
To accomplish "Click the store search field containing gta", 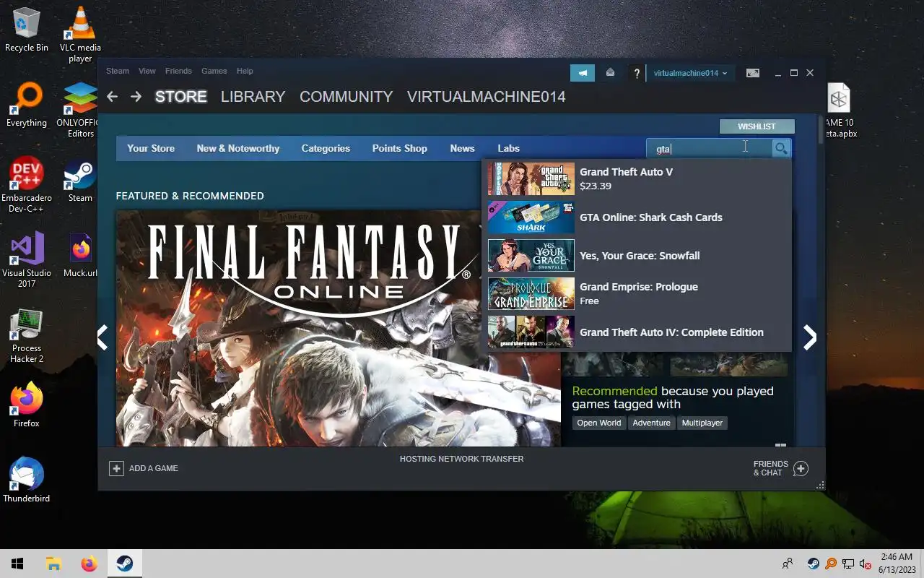I will 709,149.
